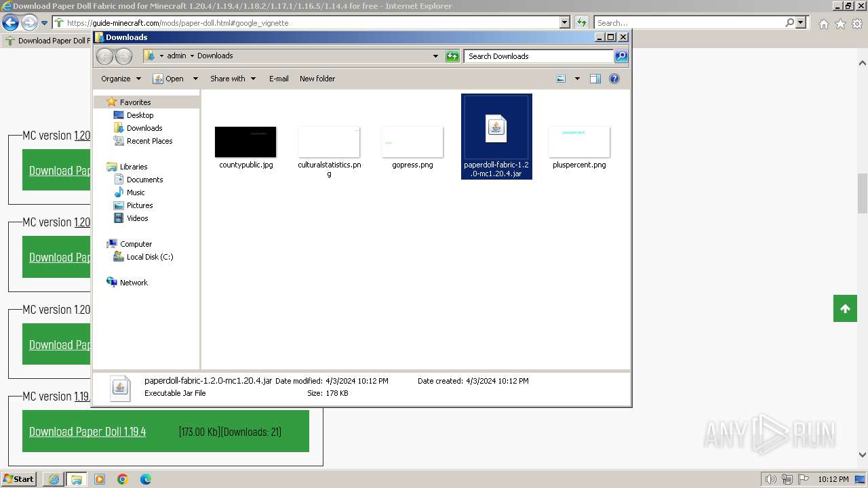
Task: Open the Music library
Action: coord(136,192)
